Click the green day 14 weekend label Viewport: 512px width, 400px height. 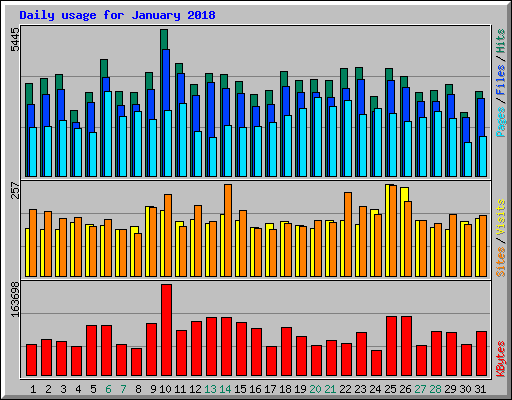[225, 389]
